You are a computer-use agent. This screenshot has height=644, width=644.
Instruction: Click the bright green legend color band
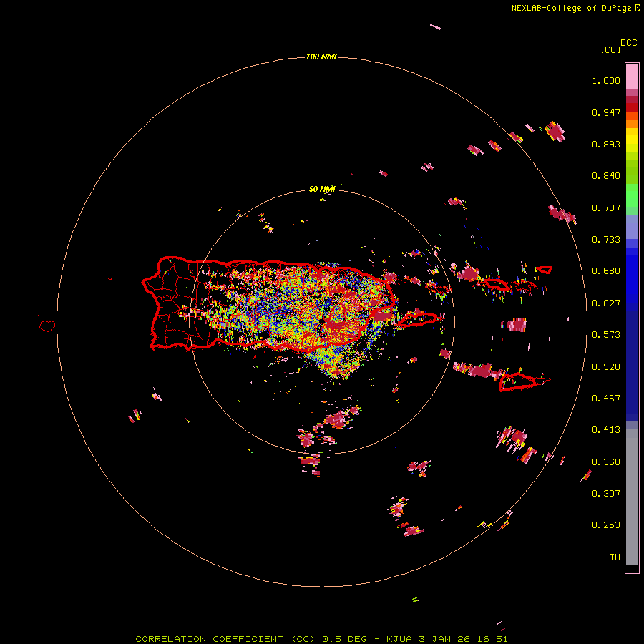point(632,195)
